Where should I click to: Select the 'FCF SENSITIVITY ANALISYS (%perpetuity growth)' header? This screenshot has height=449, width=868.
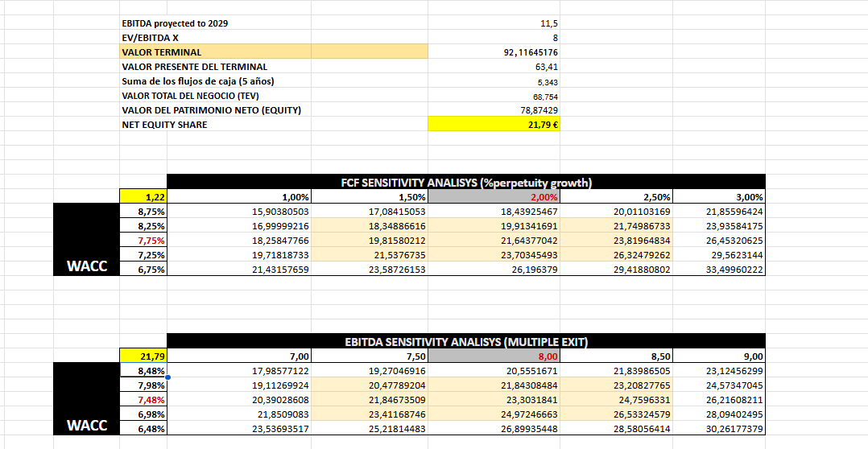point(466,182)
